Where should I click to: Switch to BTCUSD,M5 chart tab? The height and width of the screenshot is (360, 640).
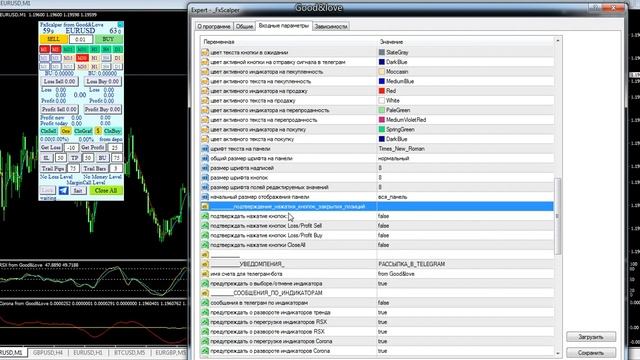pos(129,353)
